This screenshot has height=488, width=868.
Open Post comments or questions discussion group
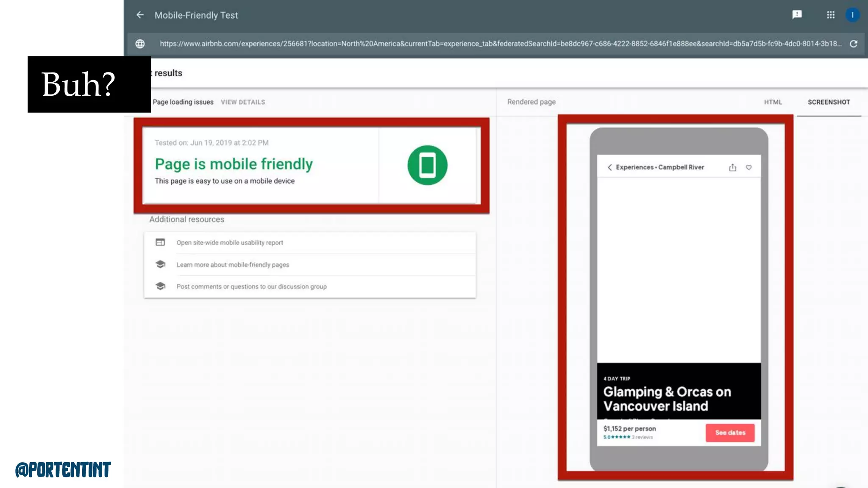click(x=251, y=287)
